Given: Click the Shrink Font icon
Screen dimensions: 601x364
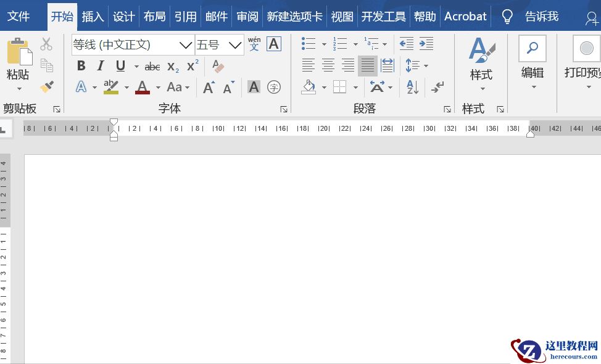Looking at the screenshot, I should (x=229, y=88).
